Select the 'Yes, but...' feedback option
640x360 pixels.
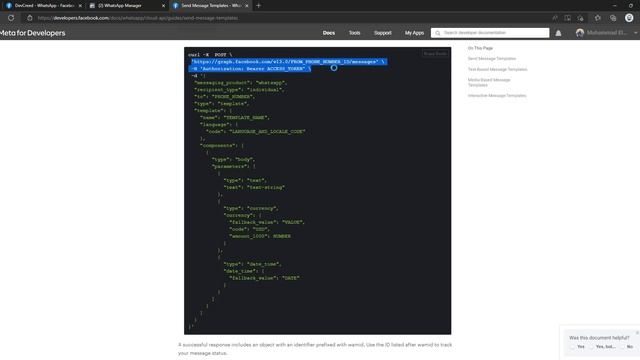(x=603, y=347)
